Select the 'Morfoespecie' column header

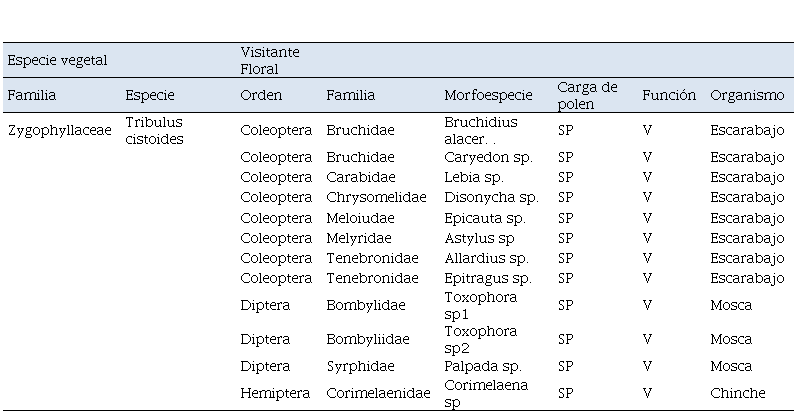[488, 95]
